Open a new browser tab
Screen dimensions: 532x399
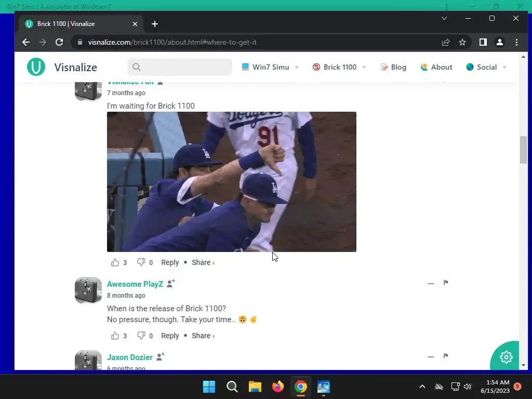(x=155, y=24)
